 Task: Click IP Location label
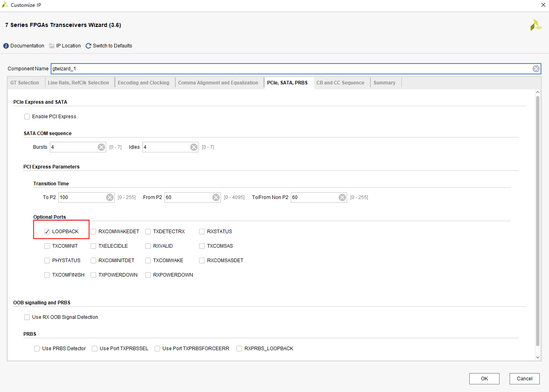click(x=68, y=46)
